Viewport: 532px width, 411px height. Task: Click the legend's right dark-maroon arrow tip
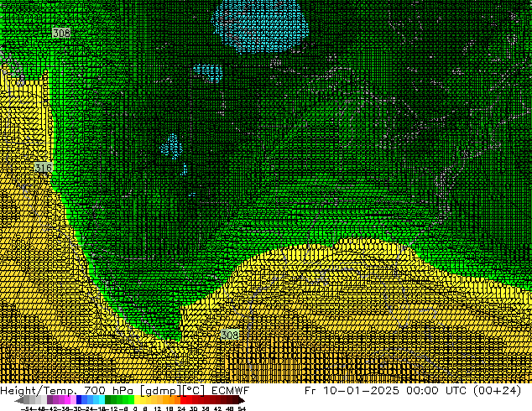242,400
